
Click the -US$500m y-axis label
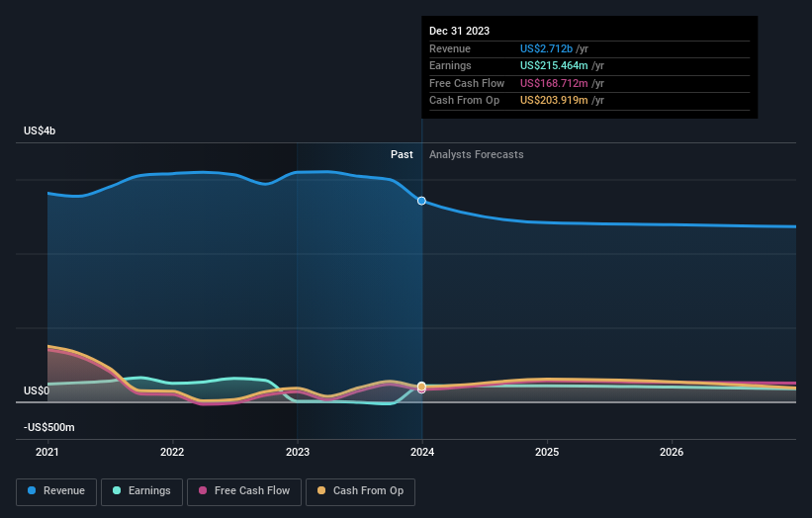point(49,427)
